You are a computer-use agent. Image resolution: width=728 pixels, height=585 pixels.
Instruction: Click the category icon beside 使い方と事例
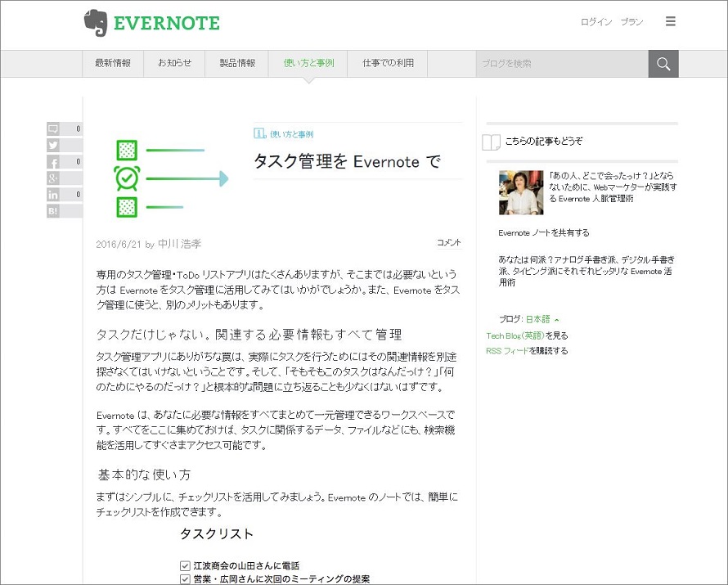click(x=259, y=133)
